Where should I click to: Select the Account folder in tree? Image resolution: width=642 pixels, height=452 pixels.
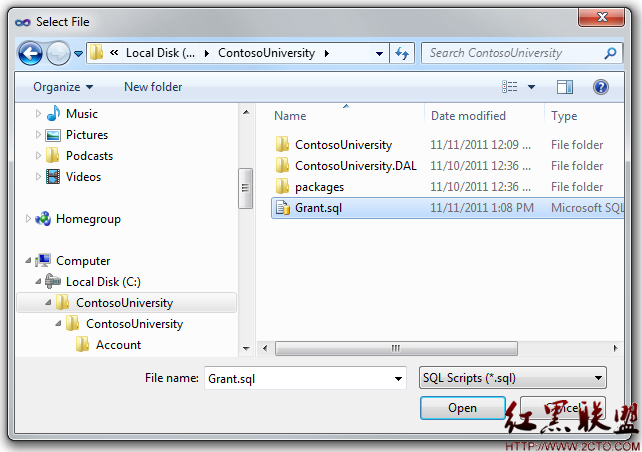click(118, 345)
